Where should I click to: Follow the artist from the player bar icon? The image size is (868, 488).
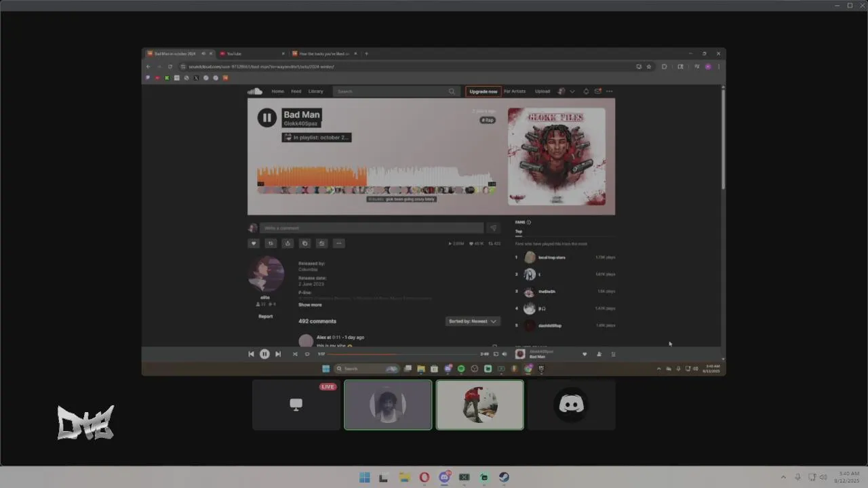click(599, 354)
